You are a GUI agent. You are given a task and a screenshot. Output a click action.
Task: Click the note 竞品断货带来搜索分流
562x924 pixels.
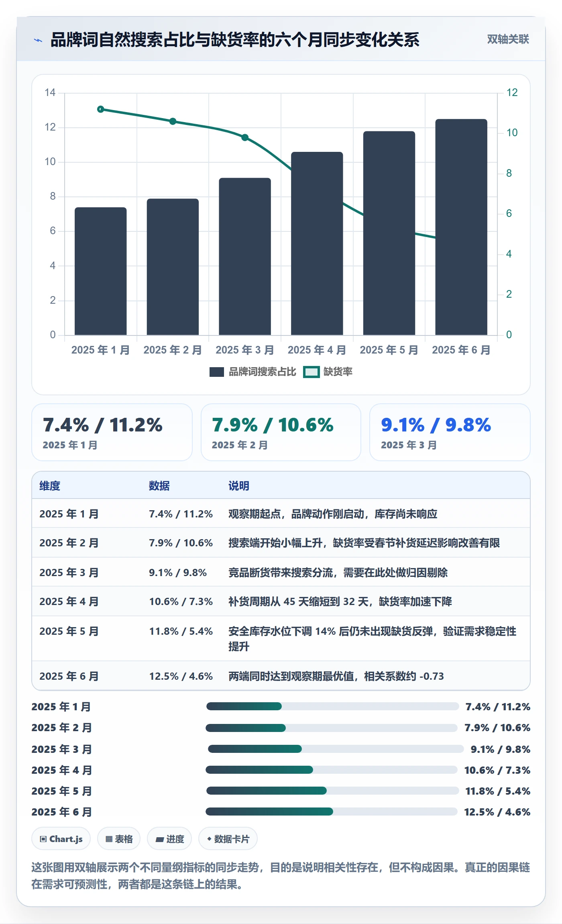tap(338, 572)
